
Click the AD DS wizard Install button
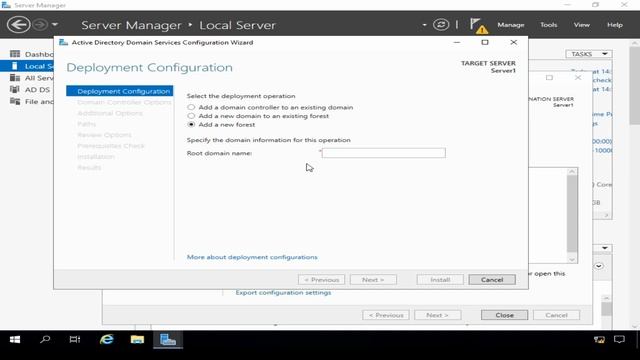click(440, 280)
